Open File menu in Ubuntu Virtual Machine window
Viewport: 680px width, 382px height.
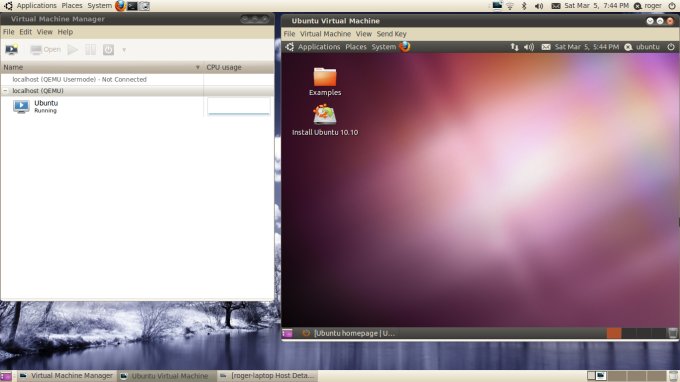[x=289, y=34]
